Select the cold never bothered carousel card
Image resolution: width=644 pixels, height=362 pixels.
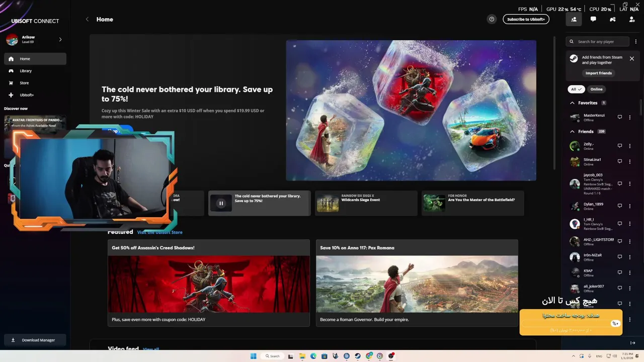pos(260,203)
